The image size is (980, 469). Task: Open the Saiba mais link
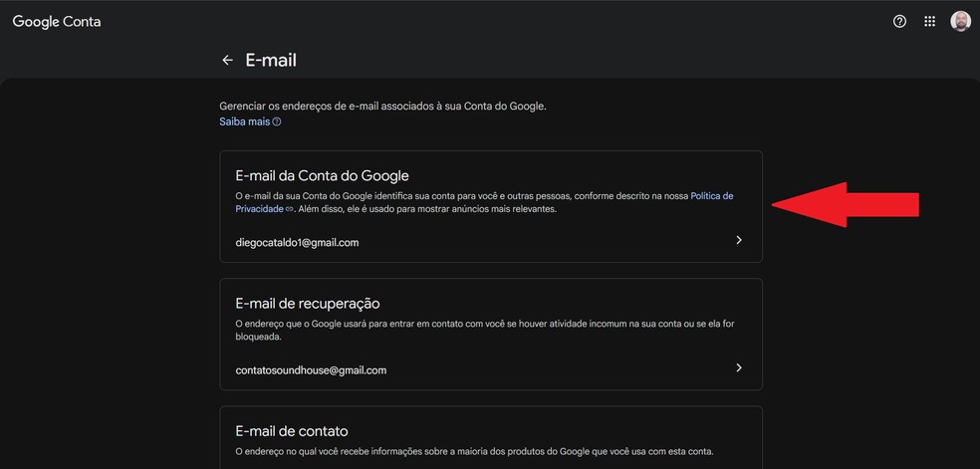tap(250, 121)
